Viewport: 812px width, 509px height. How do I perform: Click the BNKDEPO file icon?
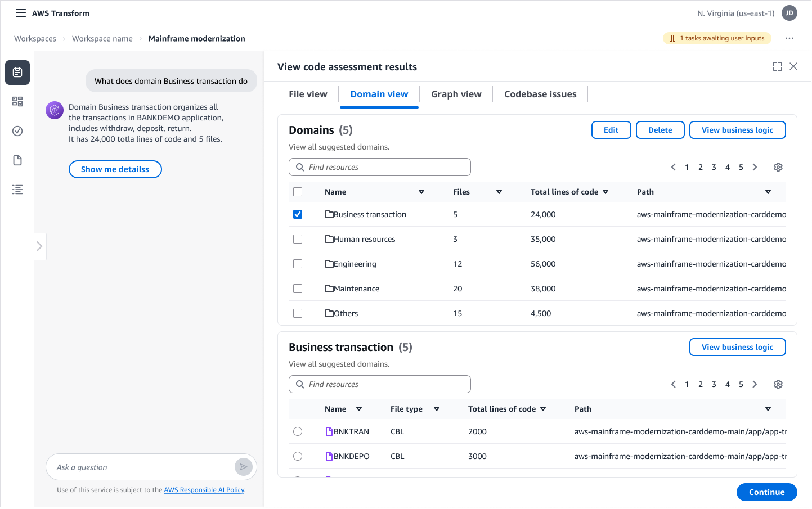(329, 456)
